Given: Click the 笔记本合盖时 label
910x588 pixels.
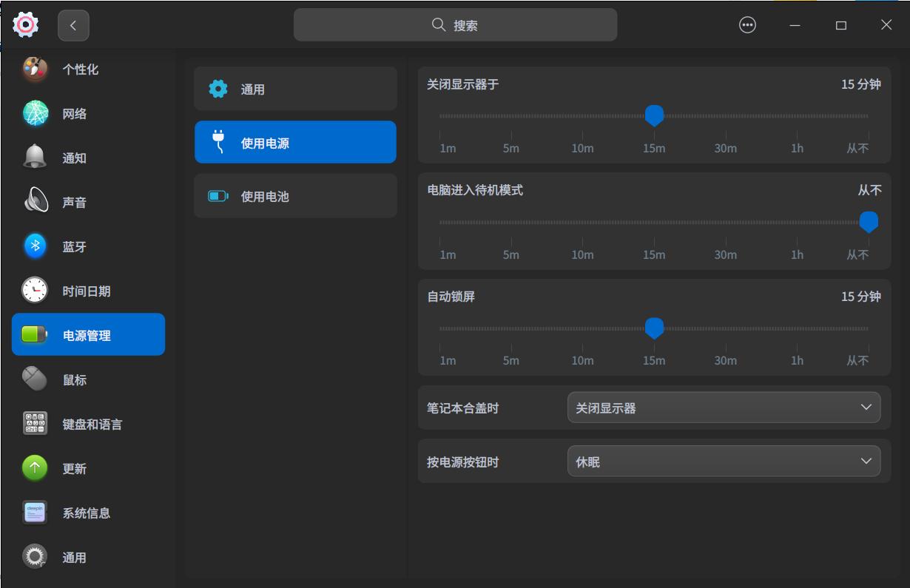Looking at the screenshot, I should point(463,408).
